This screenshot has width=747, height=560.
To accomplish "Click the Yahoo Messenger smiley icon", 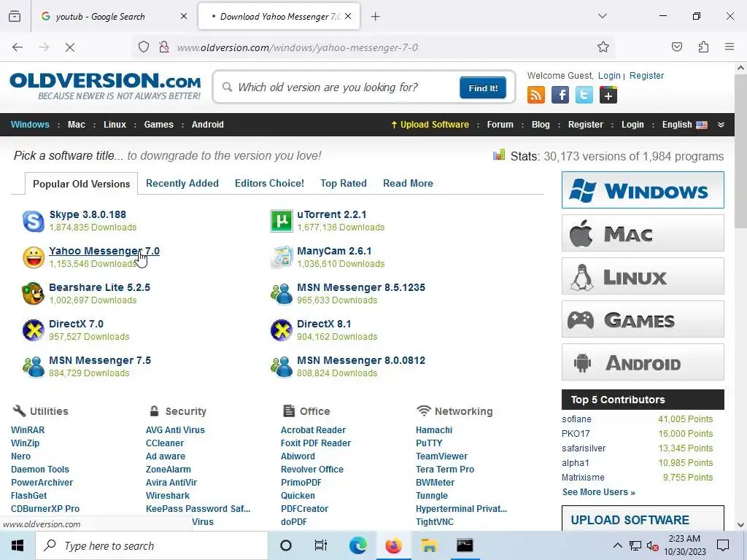I will tap(34, 257).
